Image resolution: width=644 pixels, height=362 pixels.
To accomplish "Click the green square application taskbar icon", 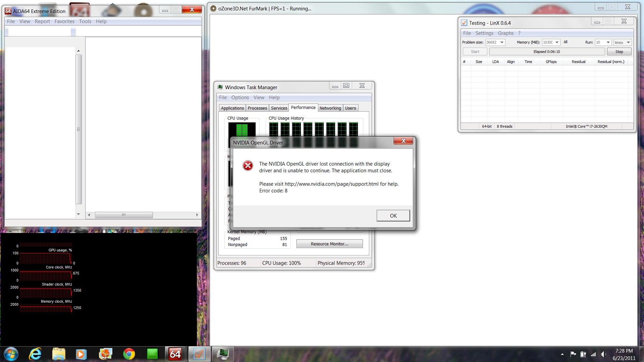I will [x=152, y=354].
